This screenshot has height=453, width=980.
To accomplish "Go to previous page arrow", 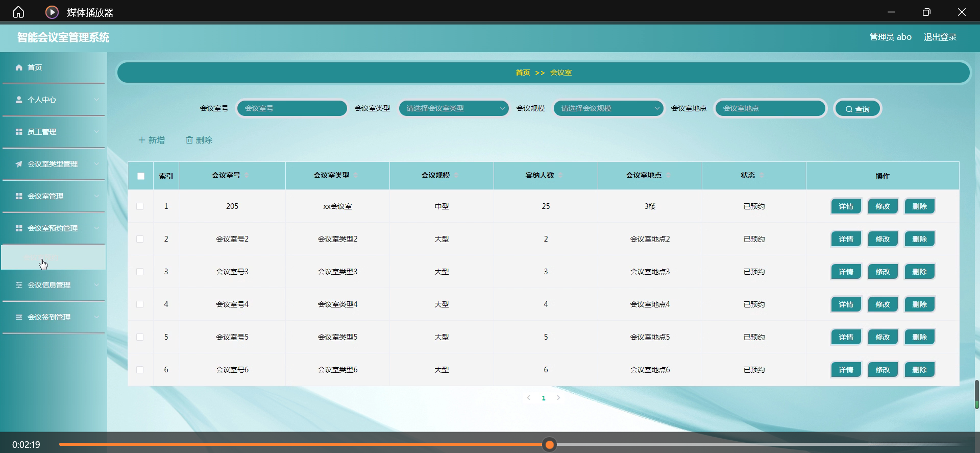I will coord(529,398).
